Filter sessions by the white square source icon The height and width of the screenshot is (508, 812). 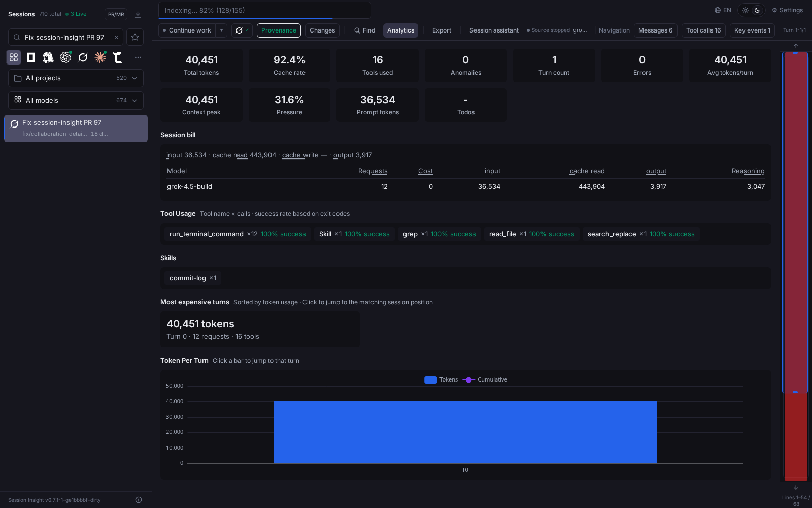[x=31, y=57]
